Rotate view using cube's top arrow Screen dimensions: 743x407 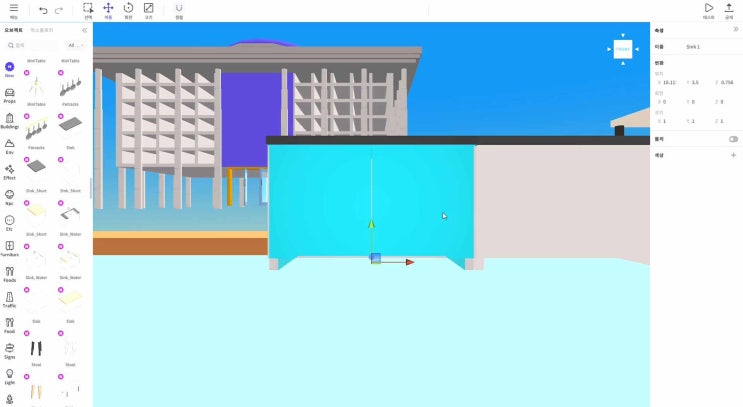coord(623,36)
